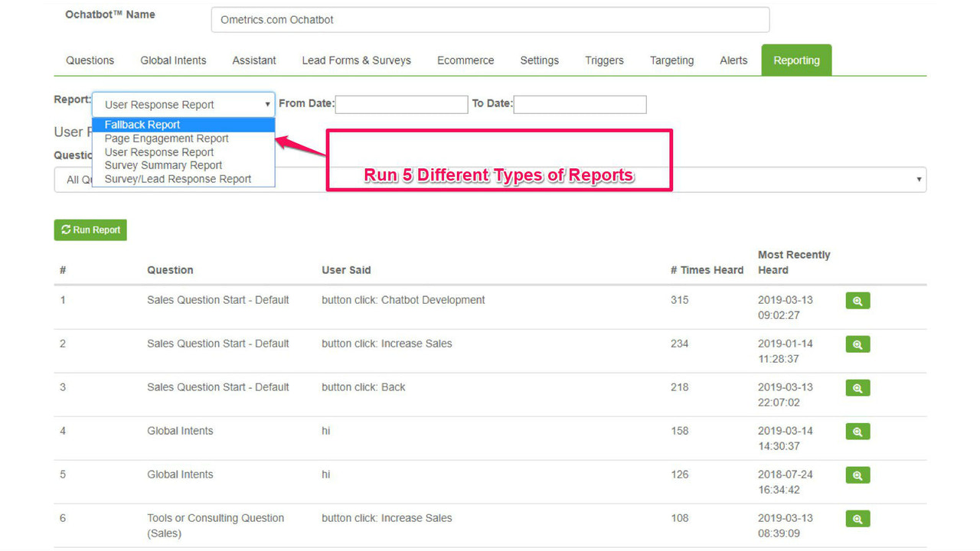This screenshot has width=980, height=551.
Task: Click the magnifier icon beside the 234 count row
Action: pos(857,344)
